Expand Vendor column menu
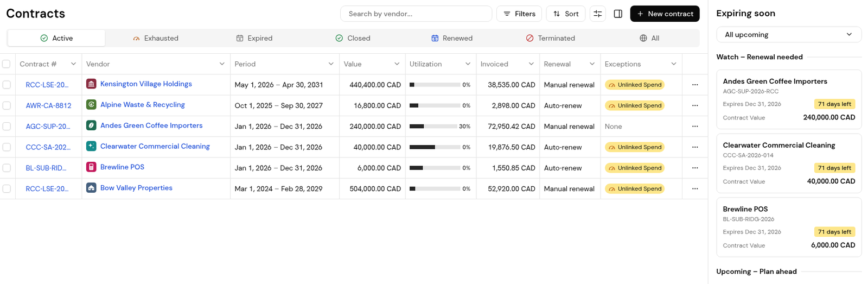The image size is (868, 284). 222,64
